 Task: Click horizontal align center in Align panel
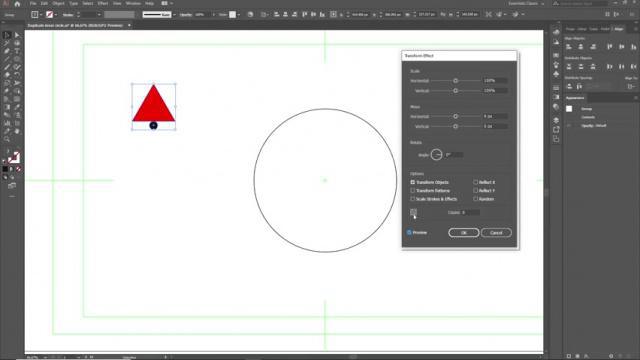click(x=581, y=47)
